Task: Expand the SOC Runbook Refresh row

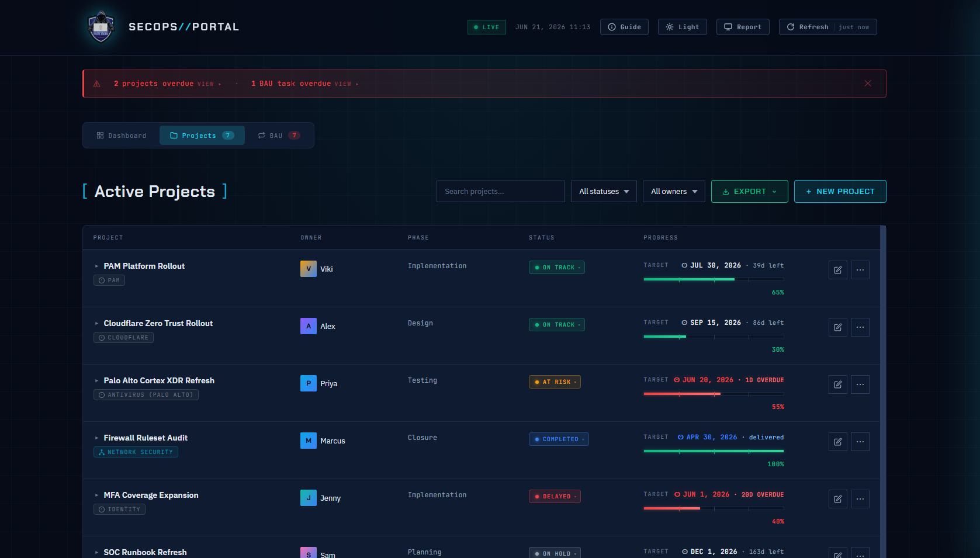Action: point(97,553)
